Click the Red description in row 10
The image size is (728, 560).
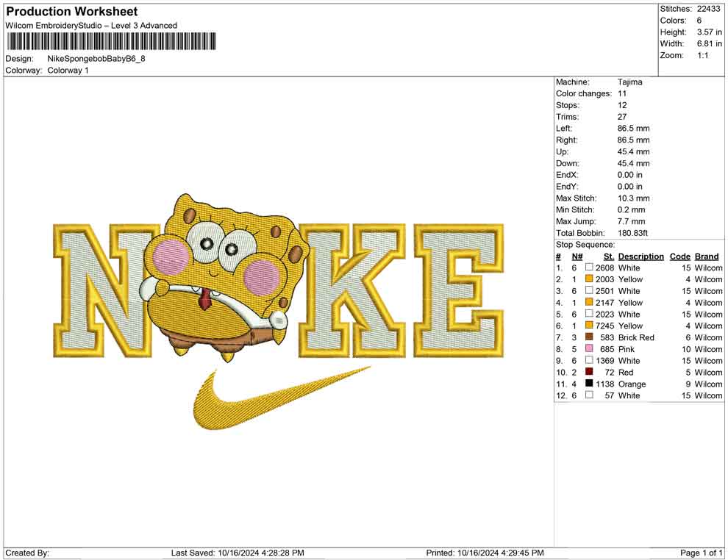click(626, 372)
